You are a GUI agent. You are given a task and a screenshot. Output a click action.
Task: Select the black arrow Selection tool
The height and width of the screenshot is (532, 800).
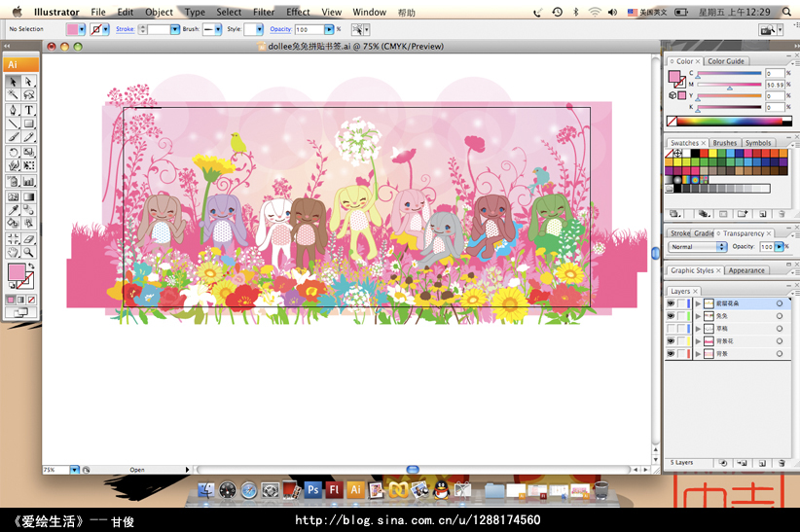click(14, 82)
